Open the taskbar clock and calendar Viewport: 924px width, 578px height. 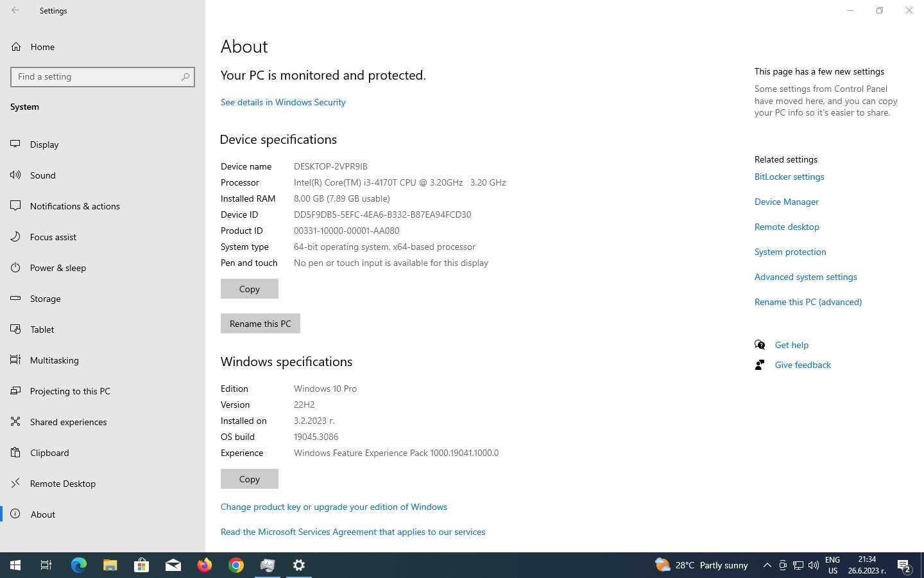867,565
